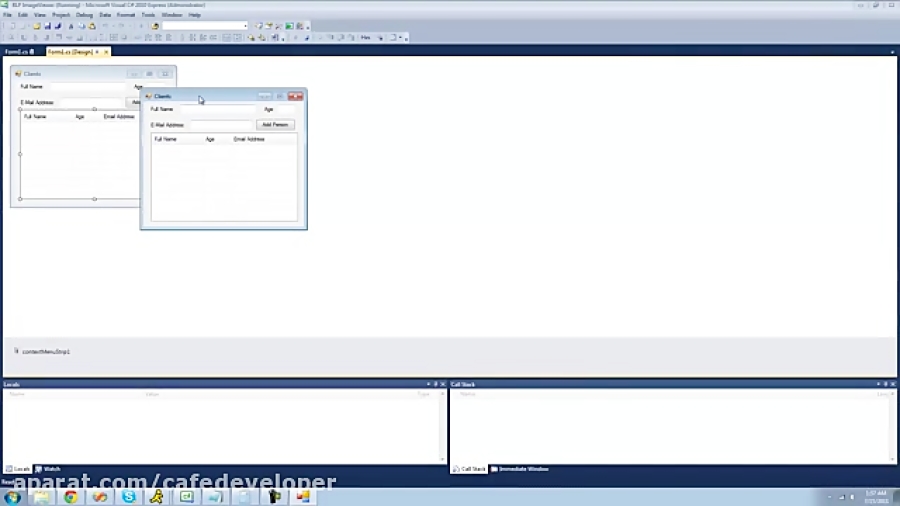Screen dimensions: 900x506
Task: Open the Debug menu
Action: tap(84, 15)
